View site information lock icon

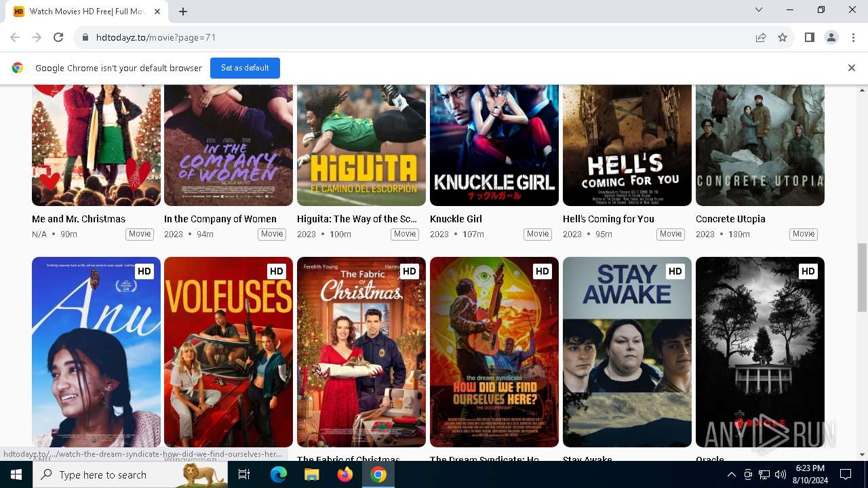click(x=85, y=37)
